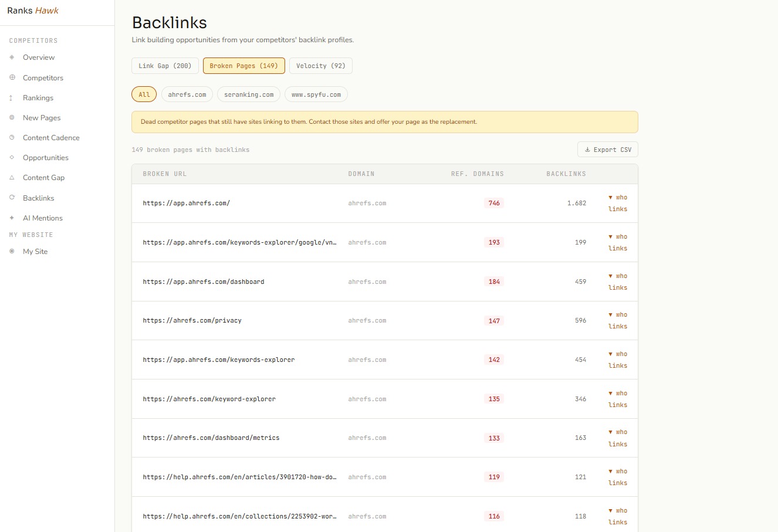This screenshot has width=778, height=532.
Task: Click the Export CSV button
Action: point(608,150)
